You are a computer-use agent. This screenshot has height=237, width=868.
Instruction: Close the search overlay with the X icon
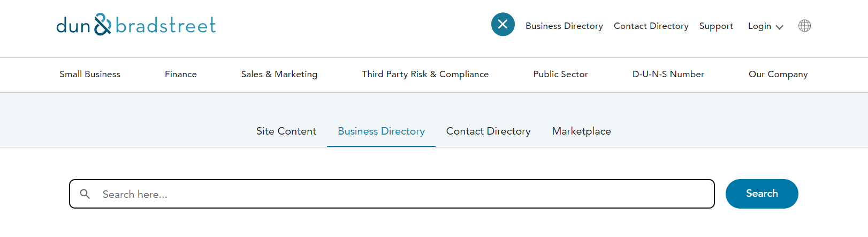[503, 24]
